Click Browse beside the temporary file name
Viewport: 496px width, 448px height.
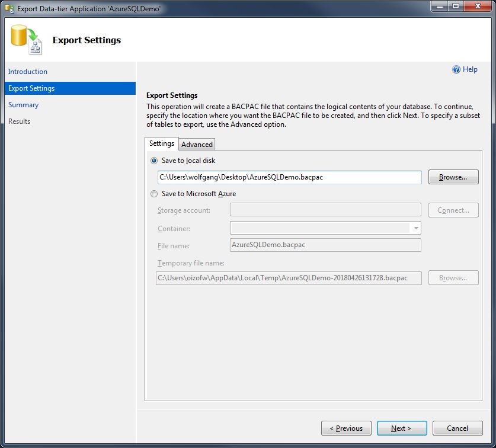(x=453, y=277)
